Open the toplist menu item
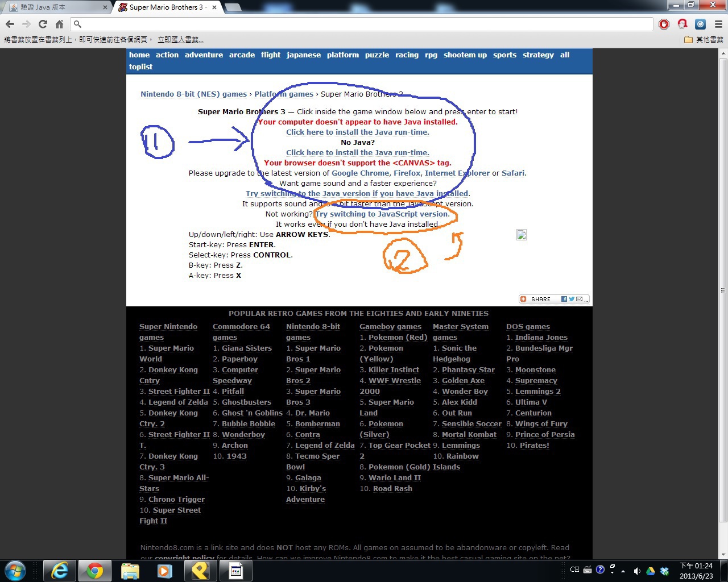The width and height of the screenshot is (728, 582). [140, 66]
